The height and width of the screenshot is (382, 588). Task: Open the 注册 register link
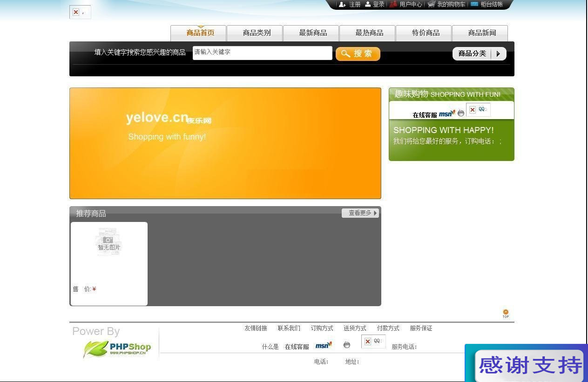pos(355,4)
